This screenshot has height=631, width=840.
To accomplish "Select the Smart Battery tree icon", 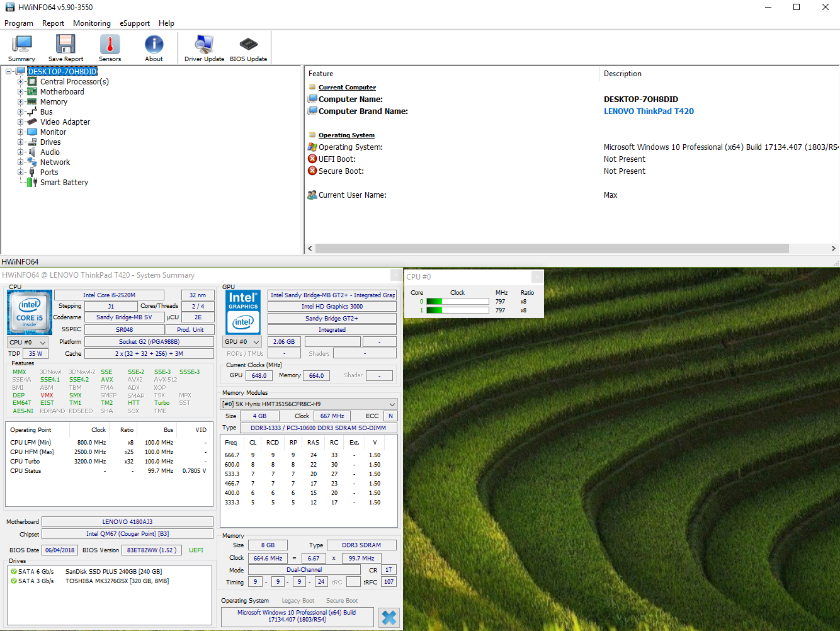I will (x=32, y=183).
